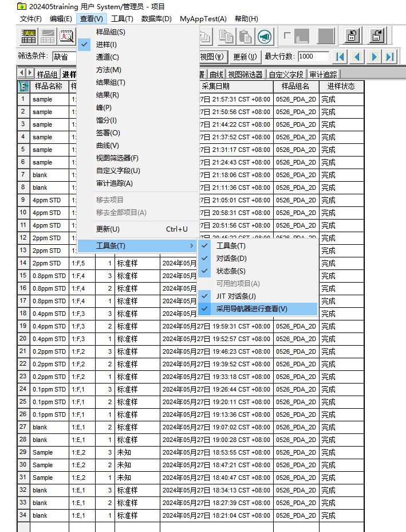
Task: Click the teal megaphone alert icon
Action: tap(265, 36)
